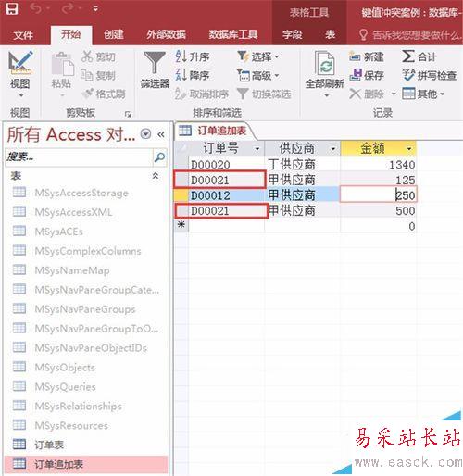Viewport: 463px width, 476px height.
Task: Run Spelling check (拼写检查)
Action: pos(430,75)
